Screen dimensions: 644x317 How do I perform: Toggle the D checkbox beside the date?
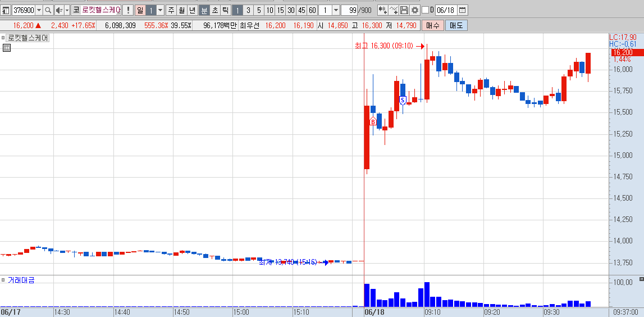point(425,10)
